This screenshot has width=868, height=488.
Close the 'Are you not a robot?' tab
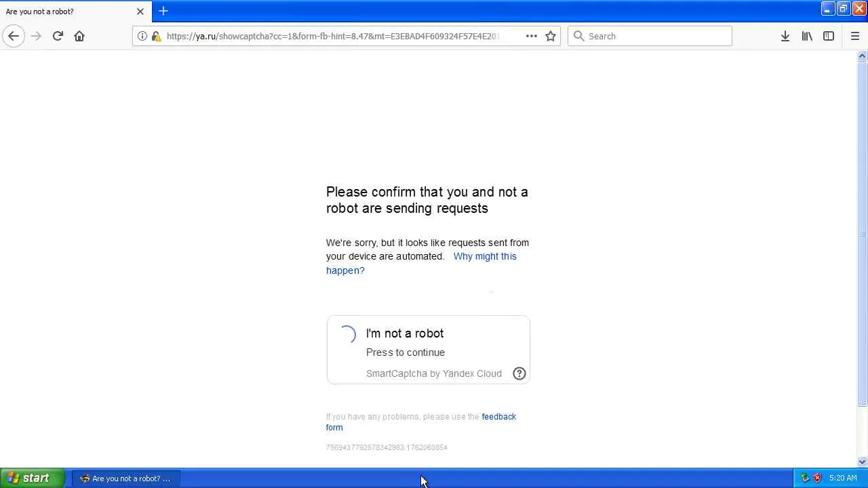[x=140, y=12]
